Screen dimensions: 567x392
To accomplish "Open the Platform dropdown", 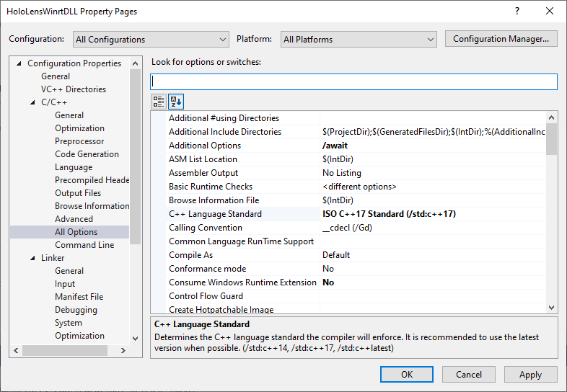I will tap(359, 40).
